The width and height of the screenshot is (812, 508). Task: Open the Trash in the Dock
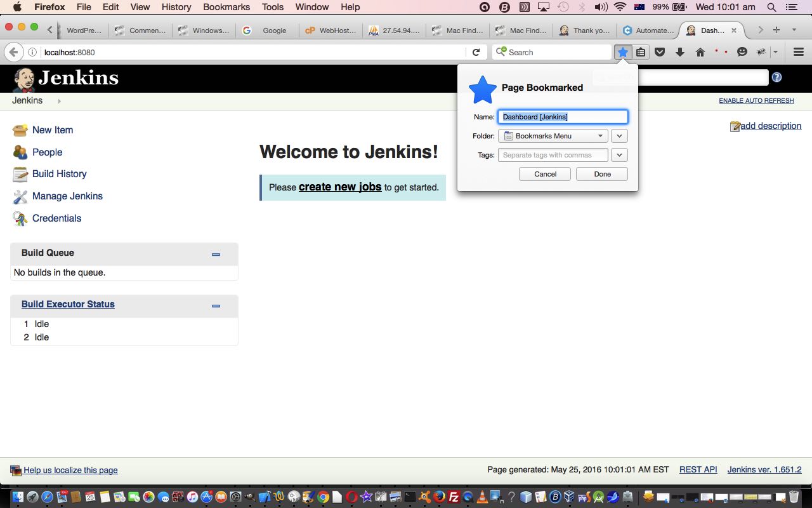tap(794, 497)
